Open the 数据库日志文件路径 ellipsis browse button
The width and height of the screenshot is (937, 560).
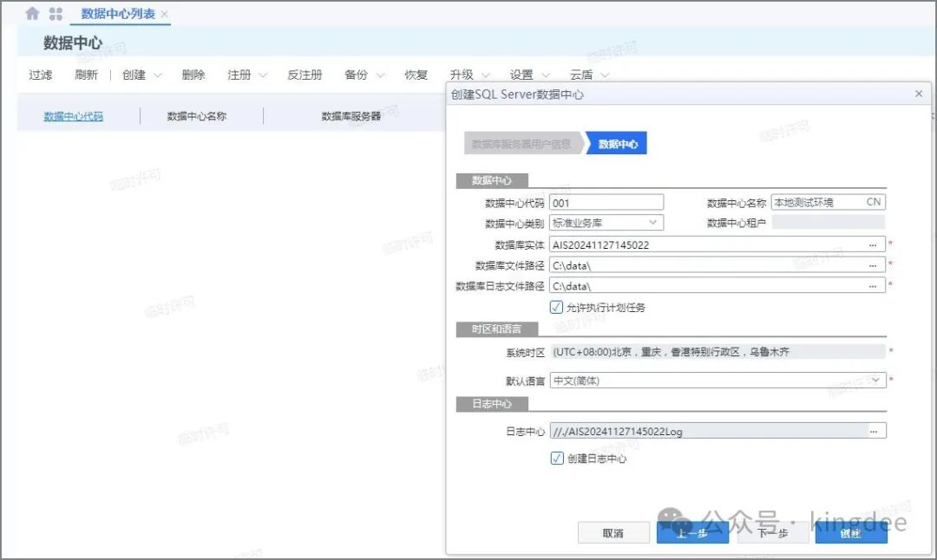[873, 286]
